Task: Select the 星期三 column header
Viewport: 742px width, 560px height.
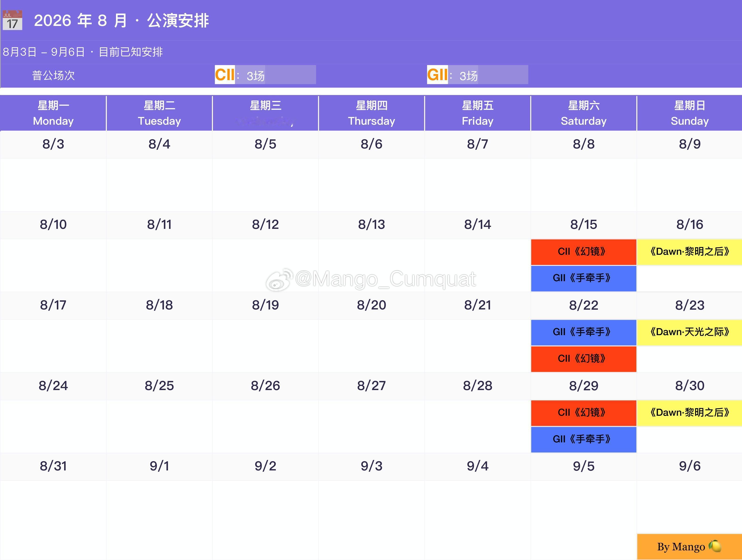Action: (x=265, y=113)
